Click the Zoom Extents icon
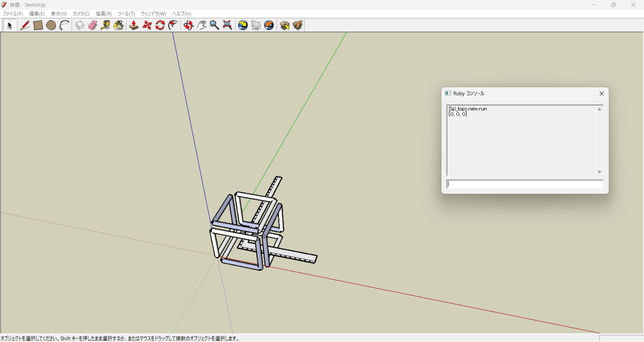 click(227, 25)
